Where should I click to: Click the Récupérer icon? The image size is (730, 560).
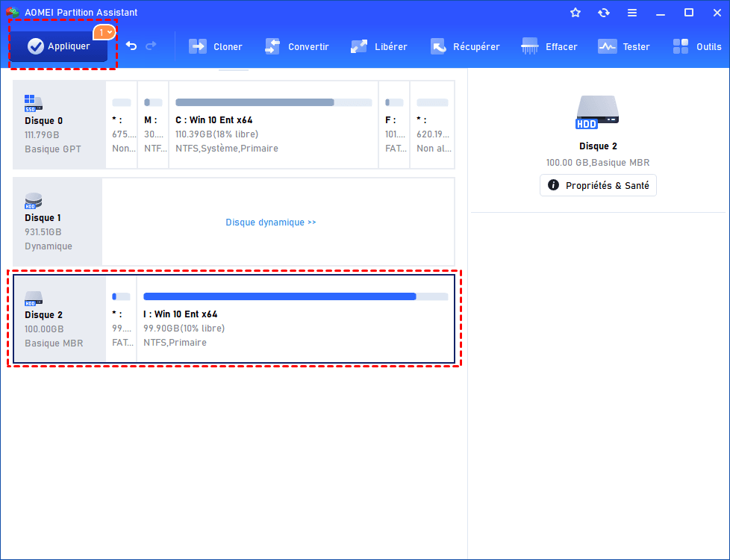pyautogui.click(x=438, y=46)
